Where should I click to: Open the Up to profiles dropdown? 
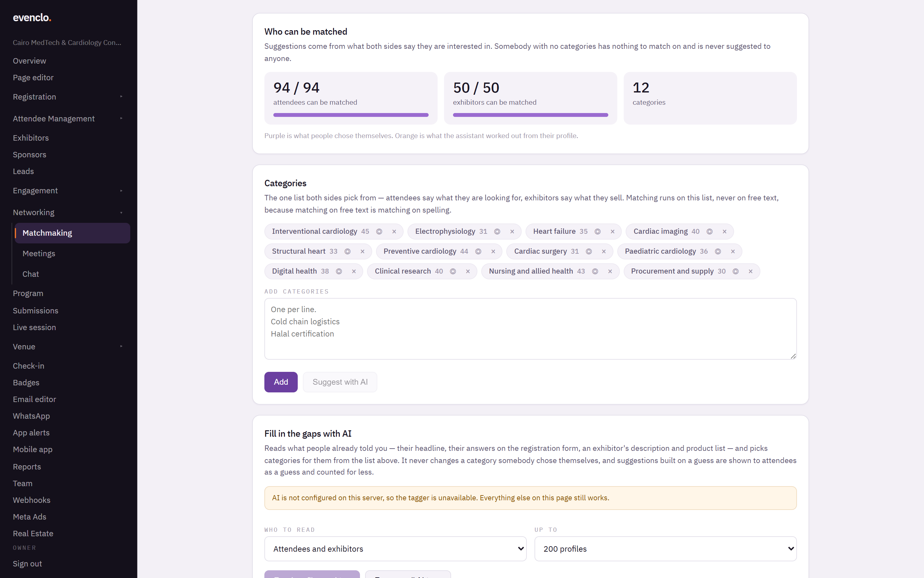click(x=665, y=548)
